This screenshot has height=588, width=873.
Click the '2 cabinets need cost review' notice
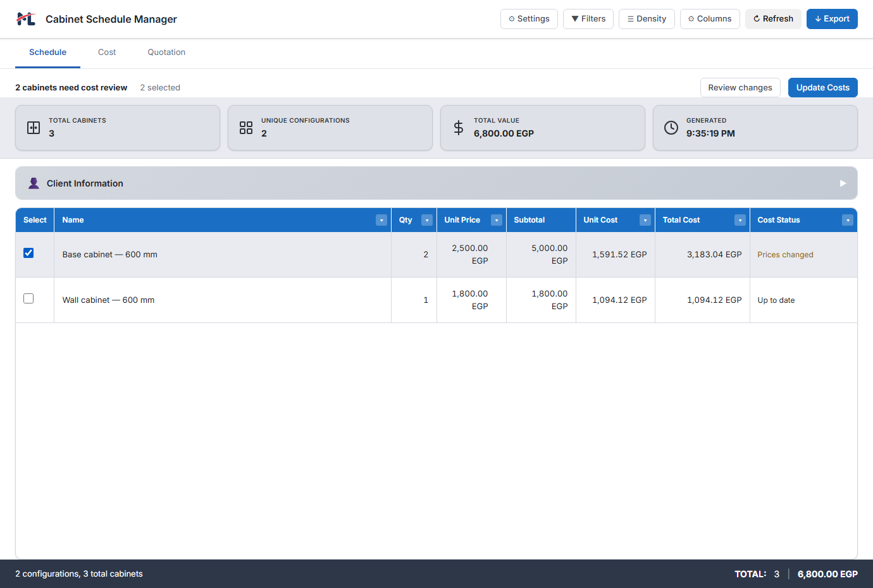click(x=71, y=88)
